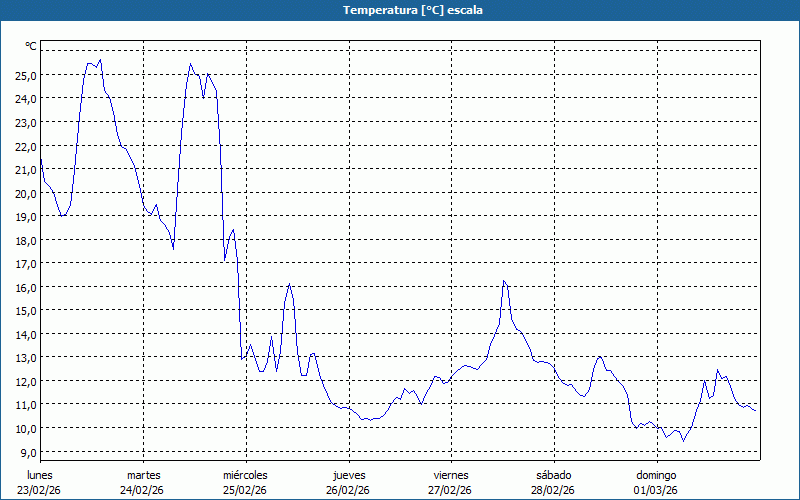This screenshot has height=500, width=800.
Task: Click the '12,0' y-axis value
Action: click(x=27, y=382)
